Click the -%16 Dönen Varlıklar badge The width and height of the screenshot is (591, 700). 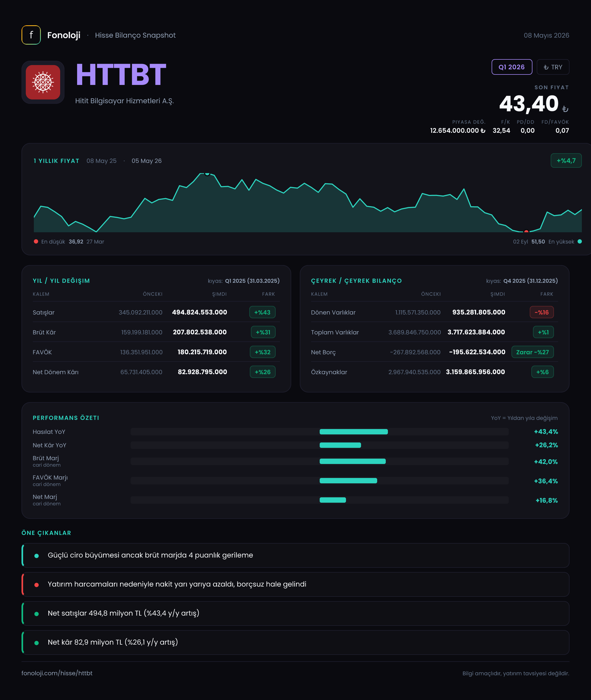[x=542, y=312]
